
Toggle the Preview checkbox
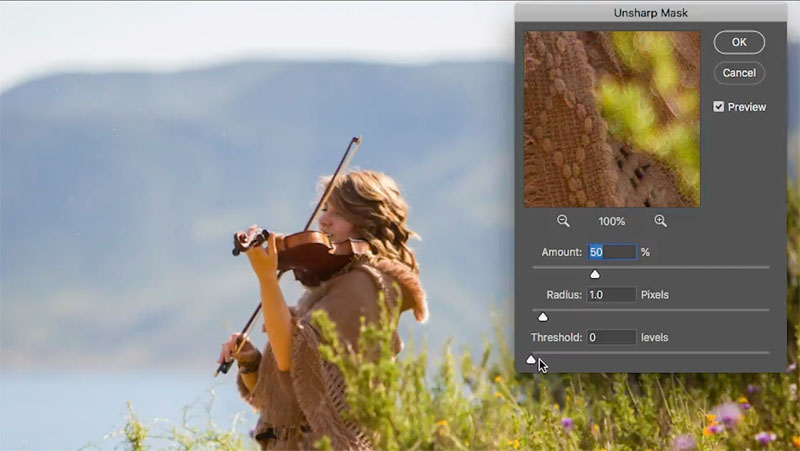(x=718, y=107)
